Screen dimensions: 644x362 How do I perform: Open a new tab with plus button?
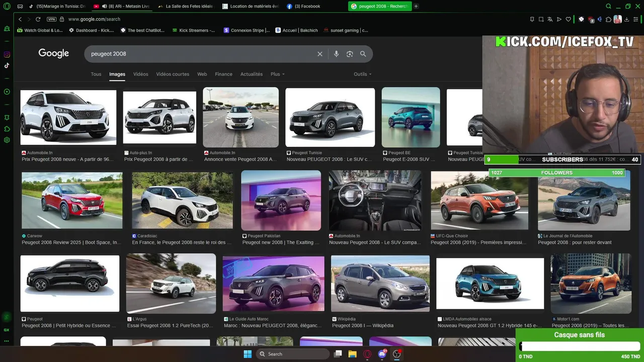[416, 7]
